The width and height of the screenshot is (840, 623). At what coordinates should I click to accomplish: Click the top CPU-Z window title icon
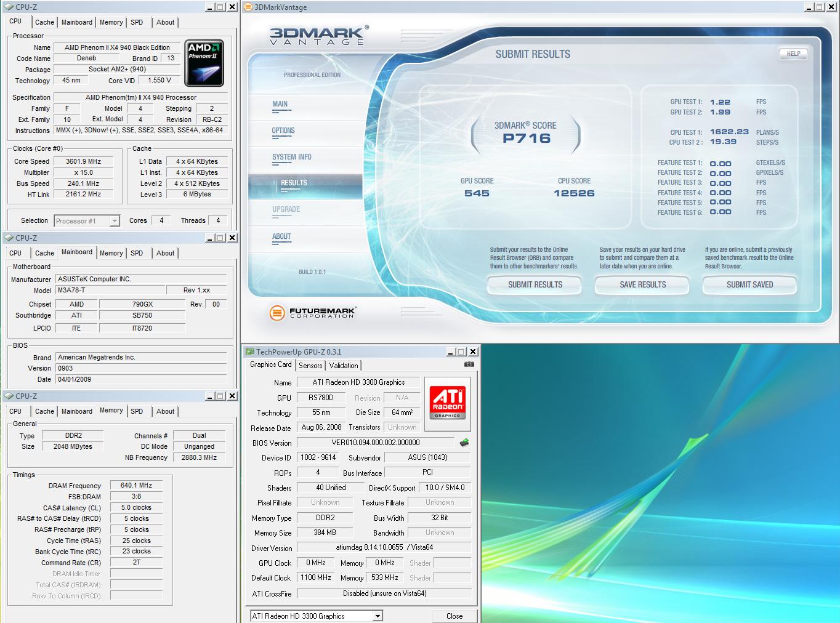[9, 7]
